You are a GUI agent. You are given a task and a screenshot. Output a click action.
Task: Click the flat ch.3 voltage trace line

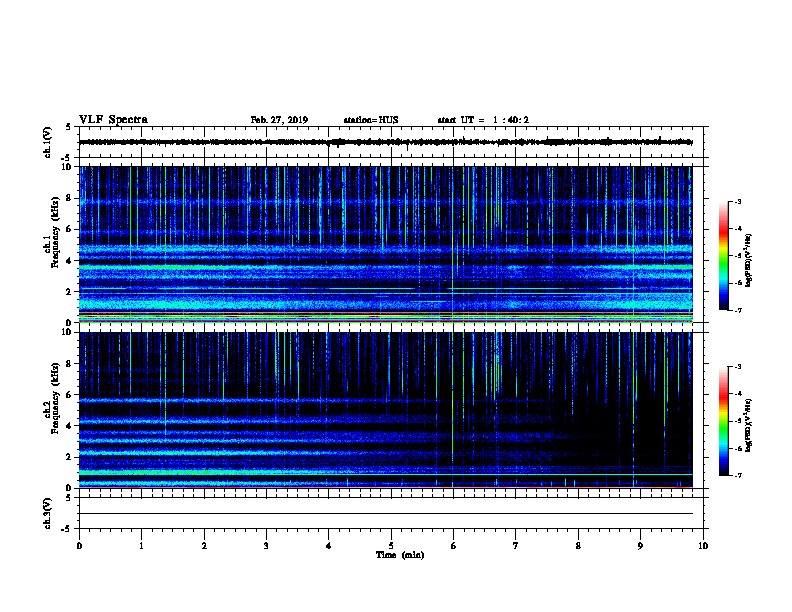tap(386, 514)
